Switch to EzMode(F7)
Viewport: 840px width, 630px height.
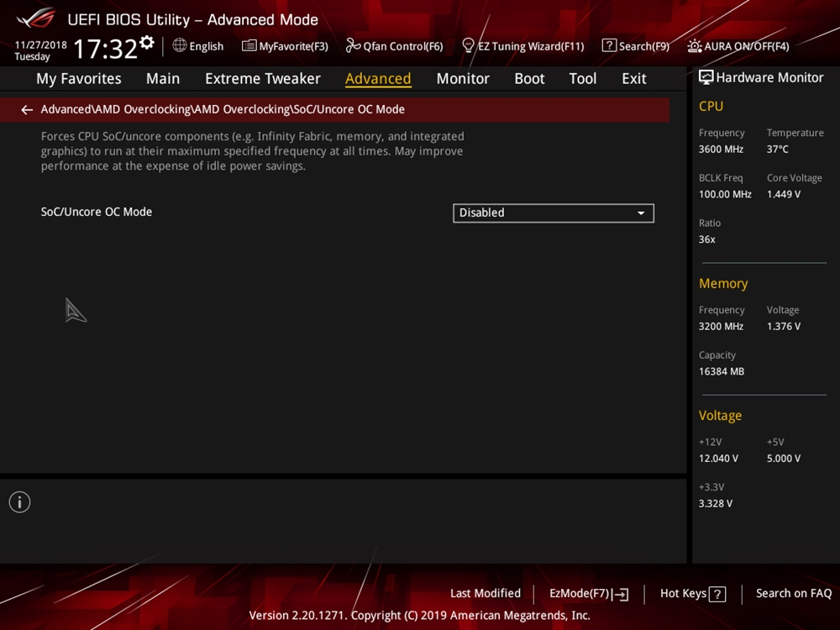point(589,594)
